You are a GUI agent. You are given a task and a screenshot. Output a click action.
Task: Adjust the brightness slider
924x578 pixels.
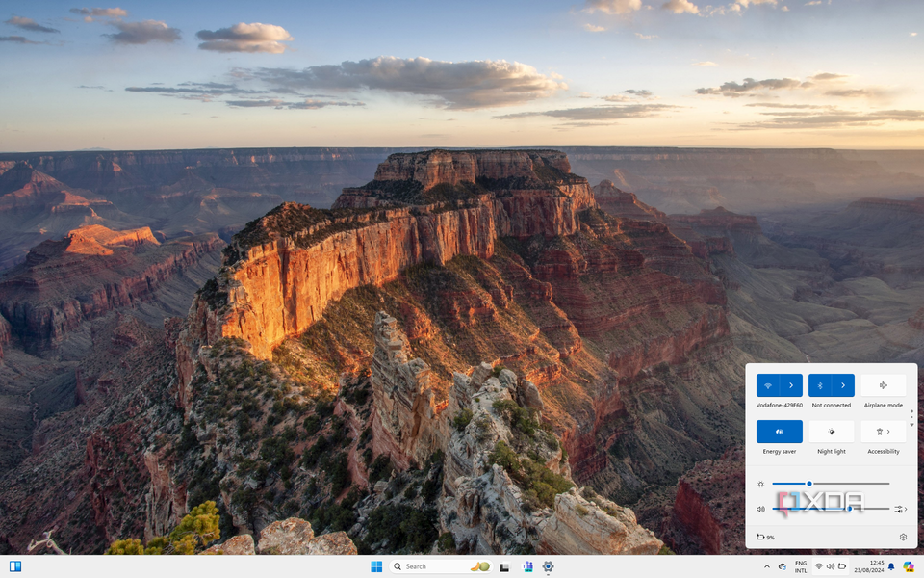pos(809,484)
